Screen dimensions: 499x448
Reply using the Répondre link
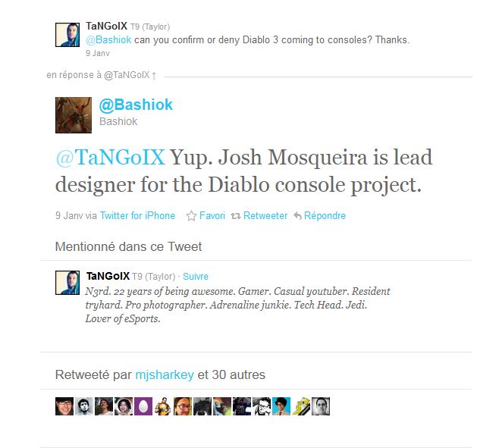[x=325, y=216]
